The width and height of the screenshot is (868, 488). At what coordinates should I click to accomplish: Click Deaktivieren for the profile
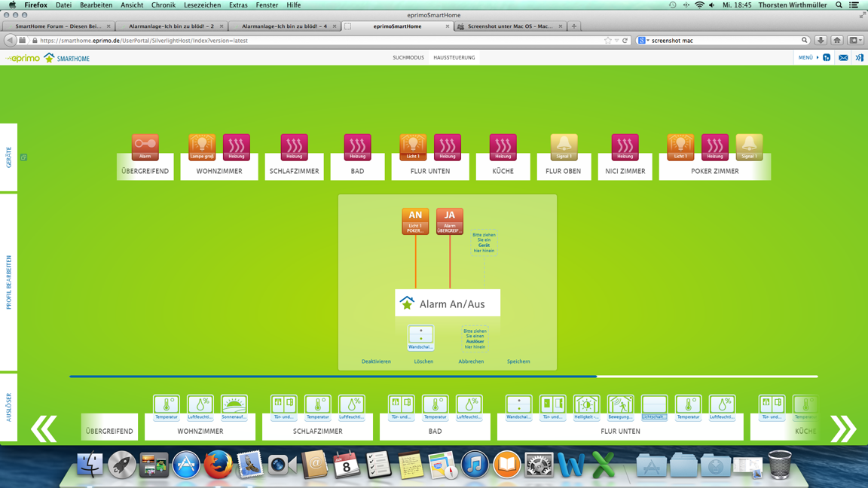click(x=376, y=361)
